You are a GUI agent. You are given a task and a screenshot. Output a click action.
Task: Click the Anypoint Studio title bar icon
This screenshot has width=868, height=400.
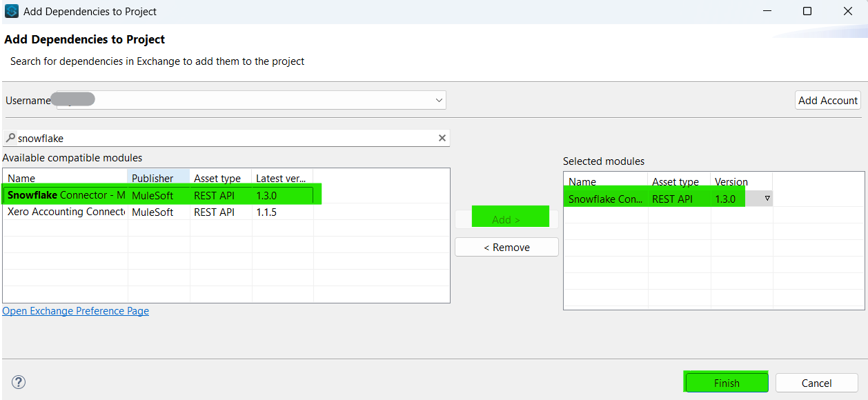click(12, 11)
